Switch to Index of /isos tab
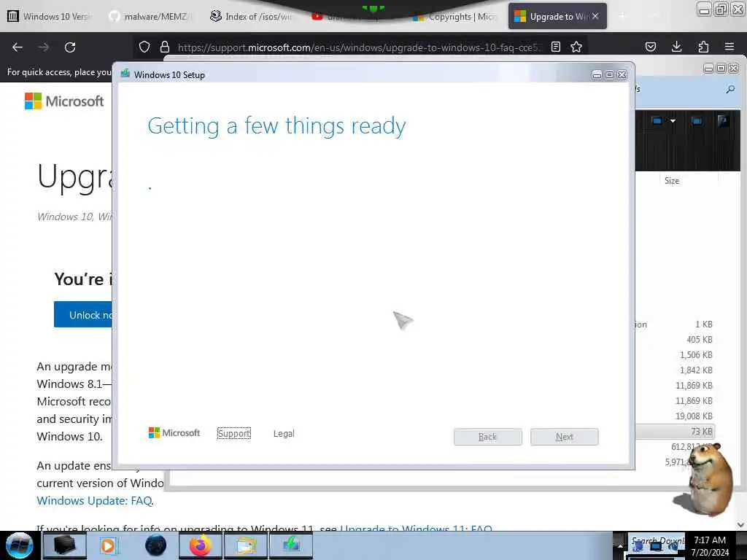 click(252, 16)
